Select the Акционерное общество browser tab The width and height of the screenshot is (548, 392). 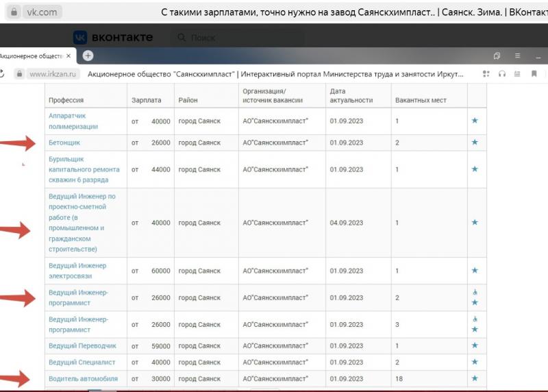coord(36,56)
